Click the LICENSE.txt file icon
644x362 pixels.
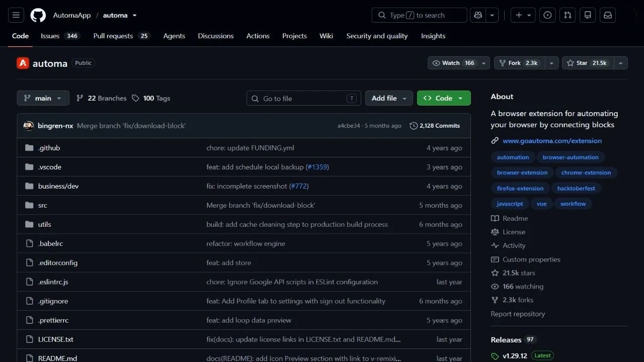(29, 339)
